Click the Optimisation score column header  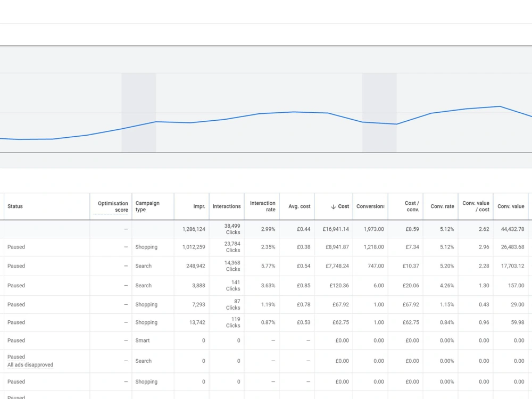(113, 206)
